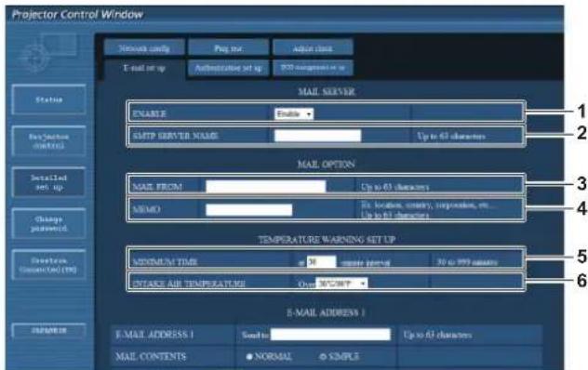Open the Ping test tab

pyautogui.click(x=228, y=48)
